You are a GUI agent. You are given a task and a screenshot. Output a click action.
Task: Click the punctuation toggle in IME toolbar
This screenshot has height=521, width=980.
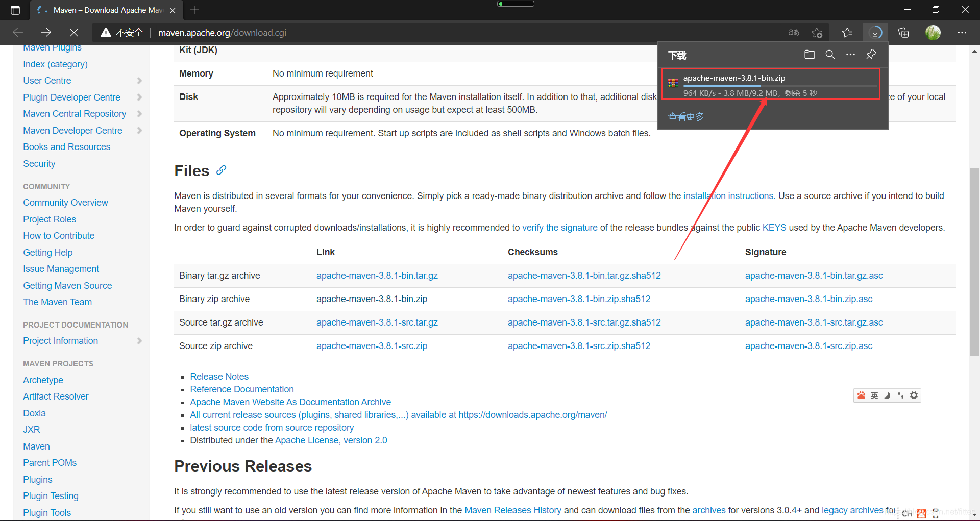900,395
